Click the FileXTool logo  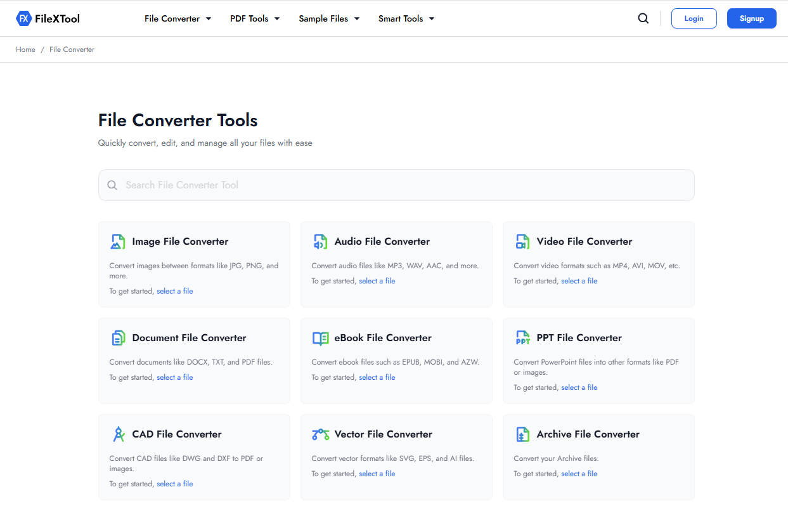coord(48,18)
